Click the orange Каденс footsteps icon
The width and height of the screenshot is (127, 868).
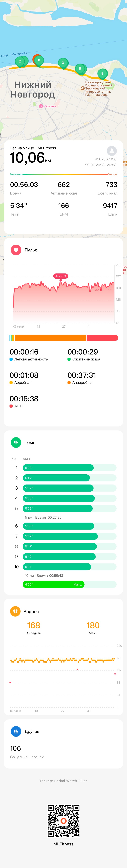[x=15, y=611]
